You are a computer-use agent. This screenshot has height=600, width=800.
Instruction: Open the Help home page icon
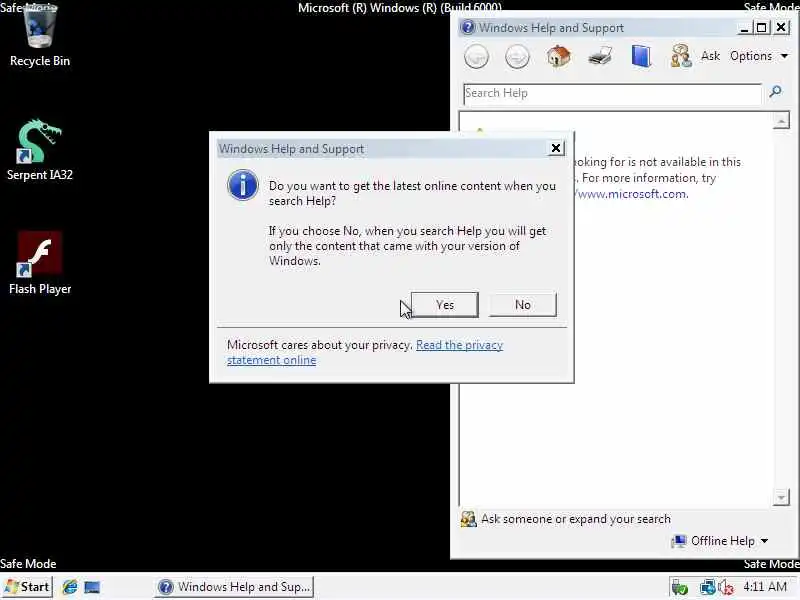[559, 56]
